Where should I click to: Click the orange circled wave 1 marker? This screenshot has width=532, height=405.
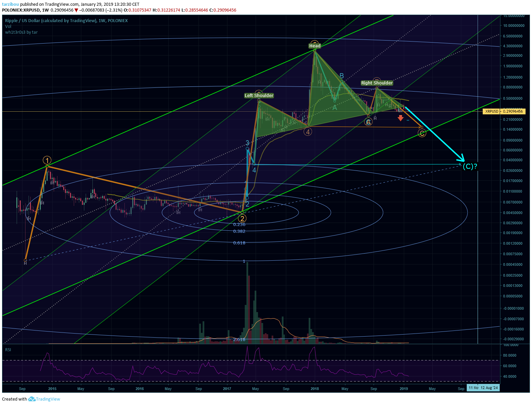point(47,160)
